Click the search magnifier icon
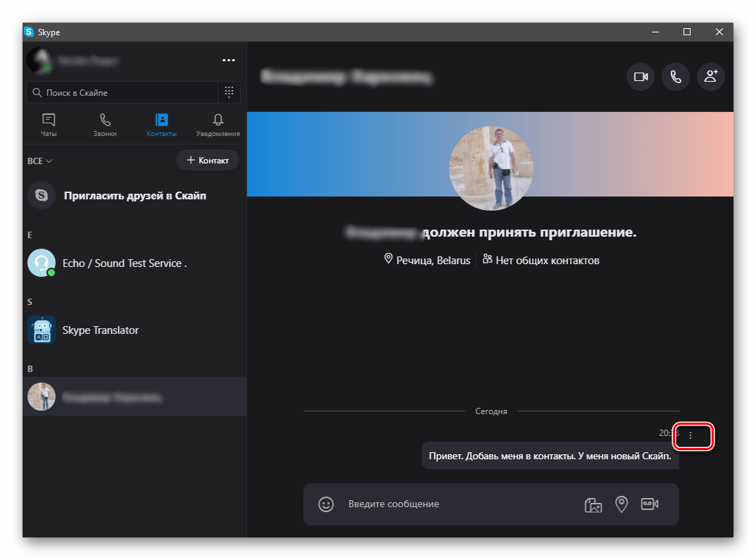The width and height of the screenshot is (756, 560). pyautogui.click(x=37, y=92)
